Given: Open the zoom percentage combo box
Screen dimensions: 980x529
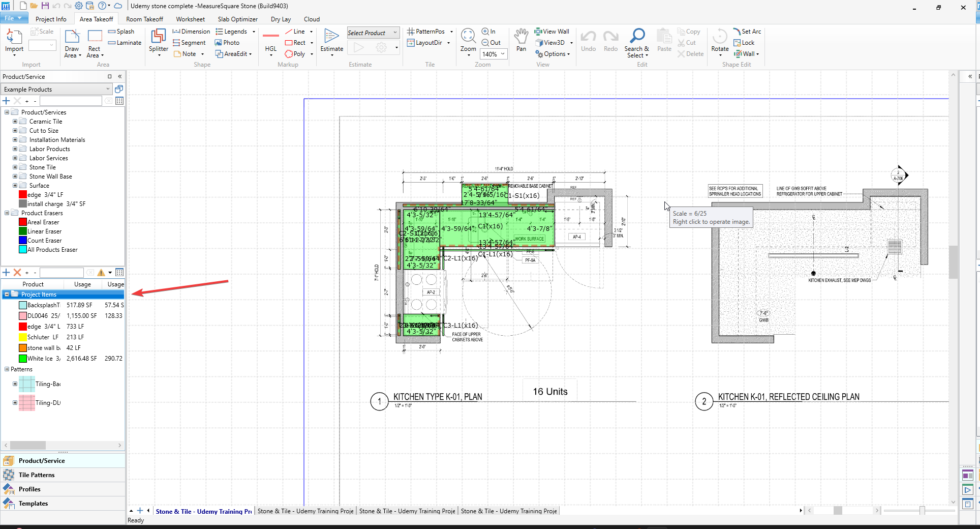Looking at the screenshot, I should (x=494, y=54).
